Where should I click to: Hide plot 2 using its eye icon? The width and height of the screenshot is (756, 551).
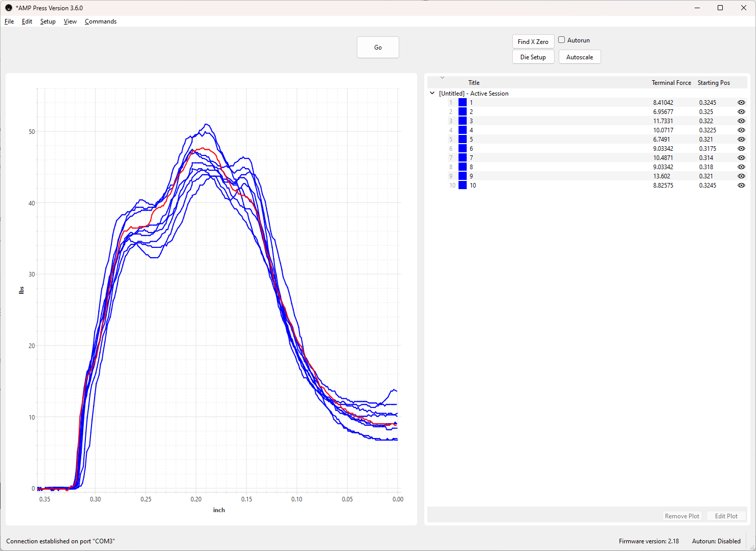(741, 112)
